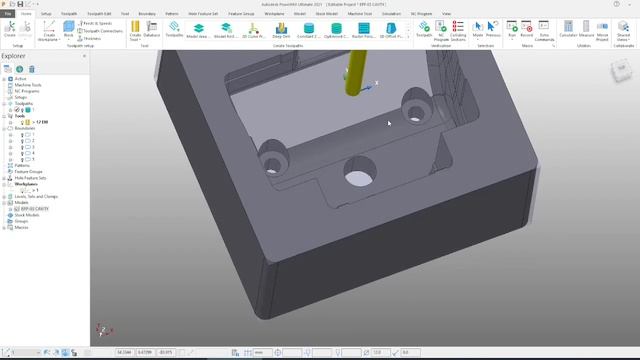Screen dimensions: 640x360
Task: Collapse the Boundaries tree node
Action: coord(4,128)
